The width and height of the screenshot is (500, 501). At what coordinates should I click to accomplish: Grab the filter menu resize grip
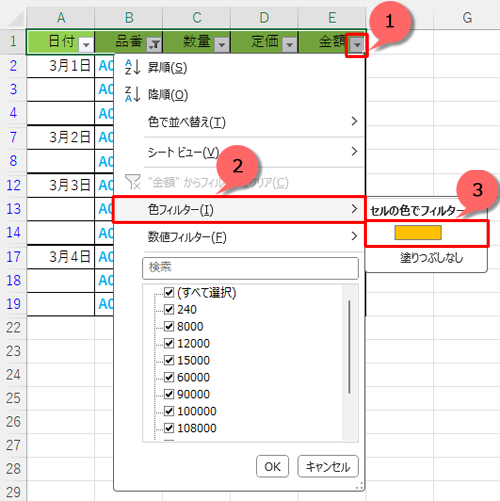tap(359, 486)
